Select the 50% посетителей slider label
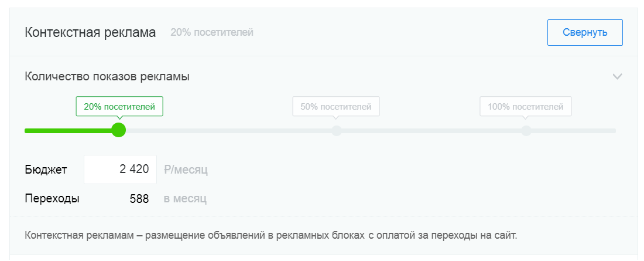Screen dimensions: 644x261 tap(336, 107)
